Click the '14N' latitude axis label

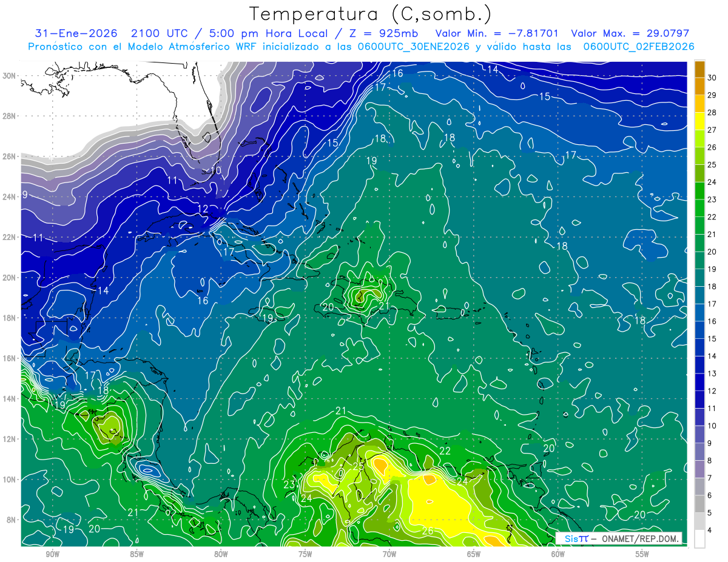pos(10,398)
